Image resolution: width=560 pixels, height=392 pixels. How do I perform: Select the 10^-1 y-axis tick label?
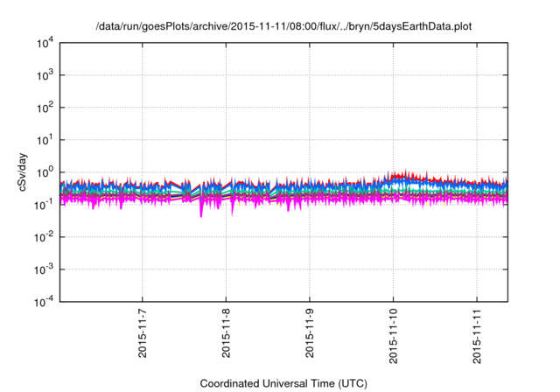(44, 205)
